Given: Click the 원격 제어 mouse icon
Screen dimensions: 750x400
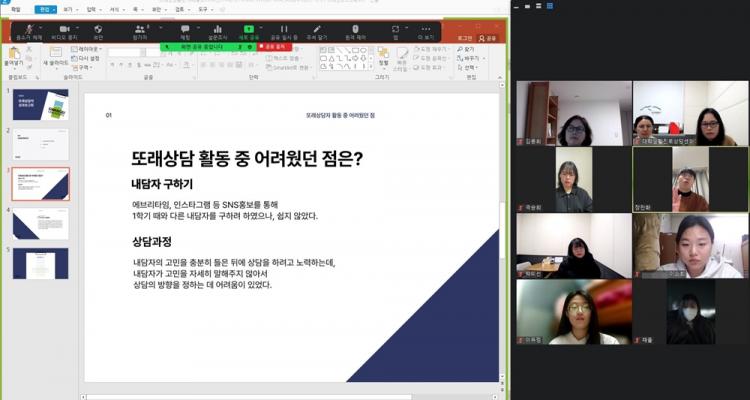Looking at the screenshot, I should 355,29.
